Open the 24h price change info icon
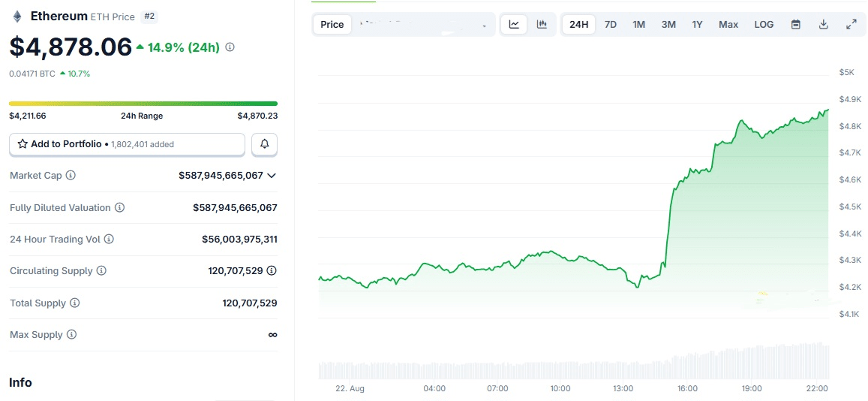868x401 pixels. pyautogui.click(x=230, y=47)
